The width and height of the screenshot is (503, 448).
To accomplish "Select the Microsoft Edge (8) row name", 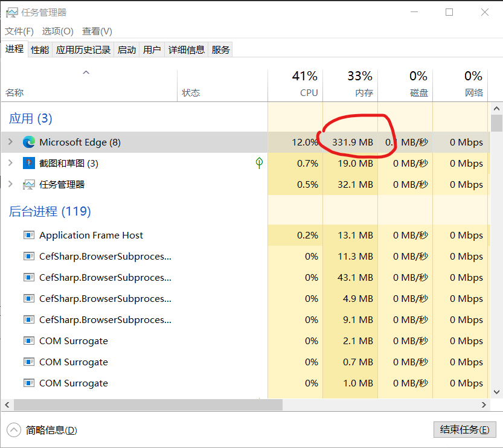I will coord(80,142).
